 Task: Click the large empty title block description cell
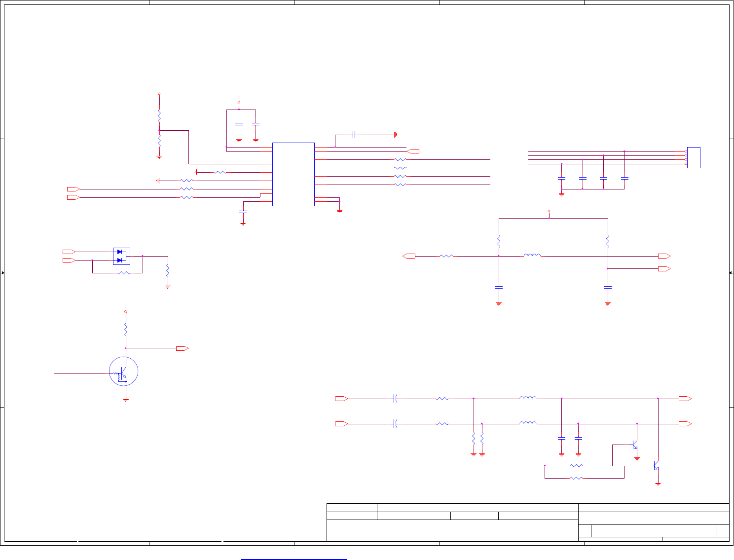(x=452, y=530)
